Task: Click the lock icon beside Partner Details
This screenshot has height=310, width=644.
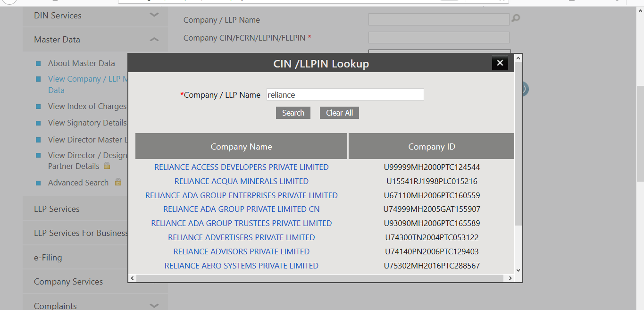Action: pos(107,166)
